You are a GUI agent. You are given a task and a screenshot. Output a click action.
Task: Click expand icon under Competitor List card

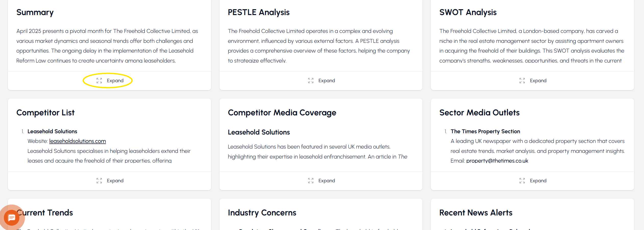pos(99,181)
